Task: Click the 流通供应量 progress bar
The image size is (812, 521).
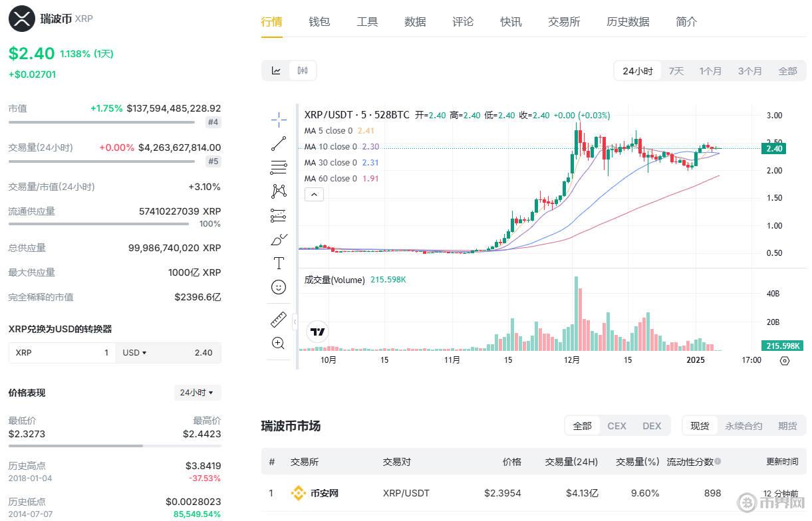Action: pyautogui.click(x=98, y=224)
